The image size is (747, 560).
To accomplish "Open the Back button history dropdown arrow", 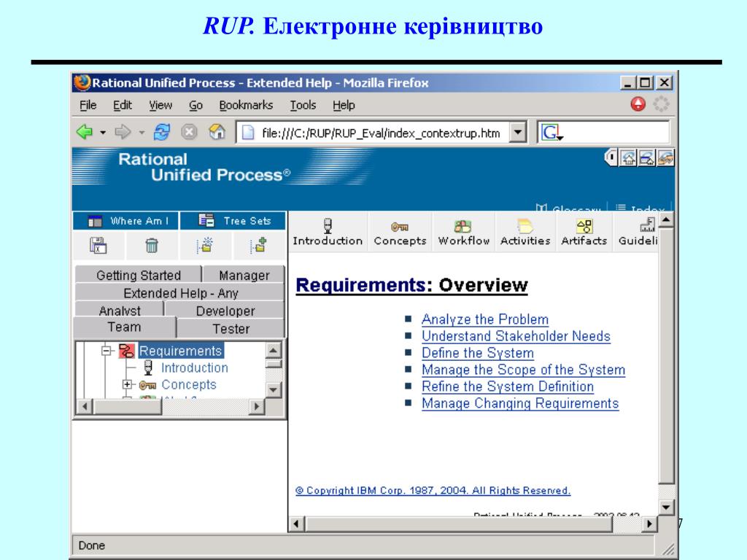I will coord(102,133).
